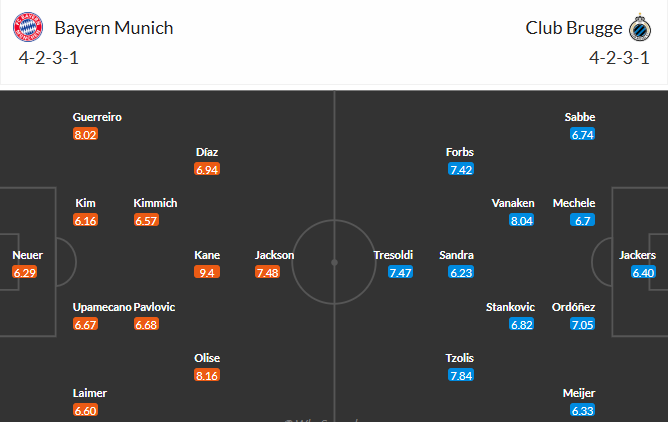
Task: Click player name Upamecano
Action: point(102,307)
